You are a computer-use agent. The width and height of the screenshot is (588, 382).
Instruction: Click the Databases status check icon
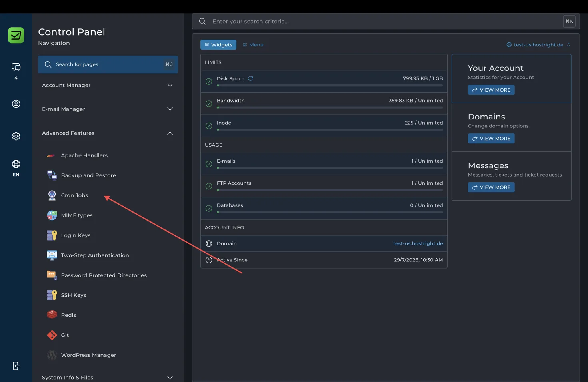209,208
